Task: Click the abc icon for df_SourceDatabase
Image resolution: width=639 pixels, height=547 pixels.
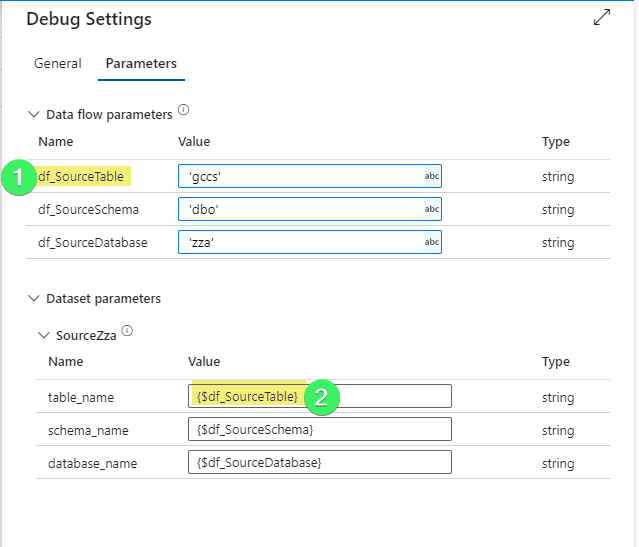Action: (432, 242)
